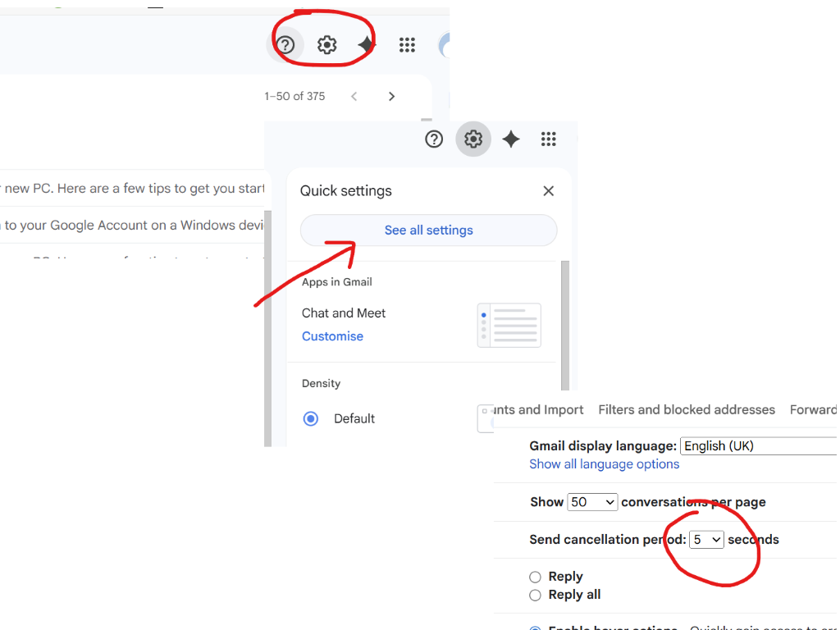Open the Gemini sparkle icon
Image resolution: width=840 pixels, height=630 pixels.
click(x=364, y=45)
